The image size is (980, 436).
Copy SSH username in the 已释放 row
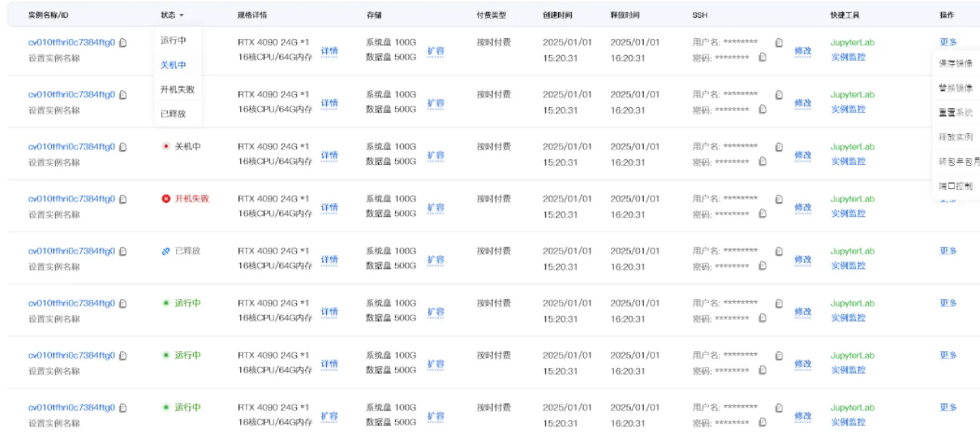coord(779,251)
